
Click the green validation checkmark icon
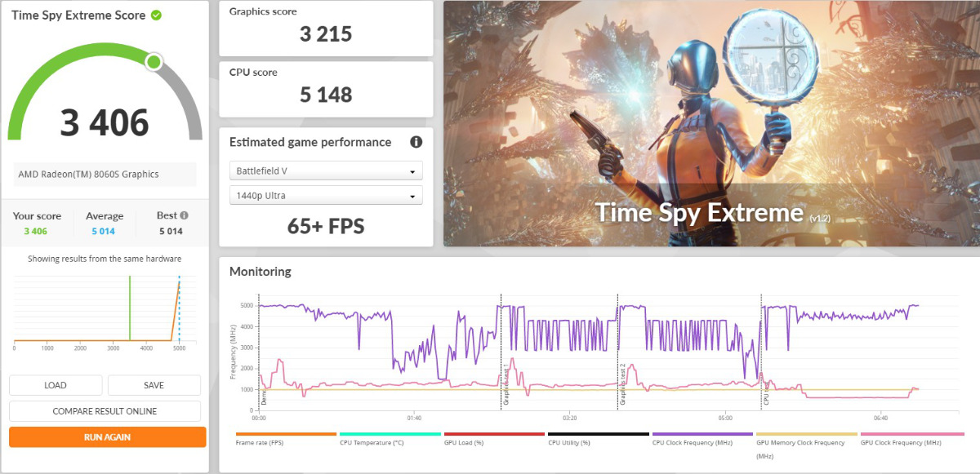(x=156, y=15)
